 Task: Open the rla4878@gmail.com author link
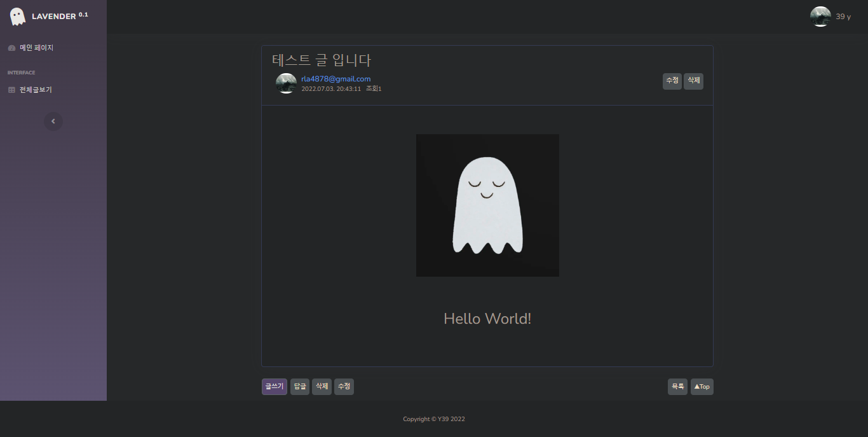[336, 79]
